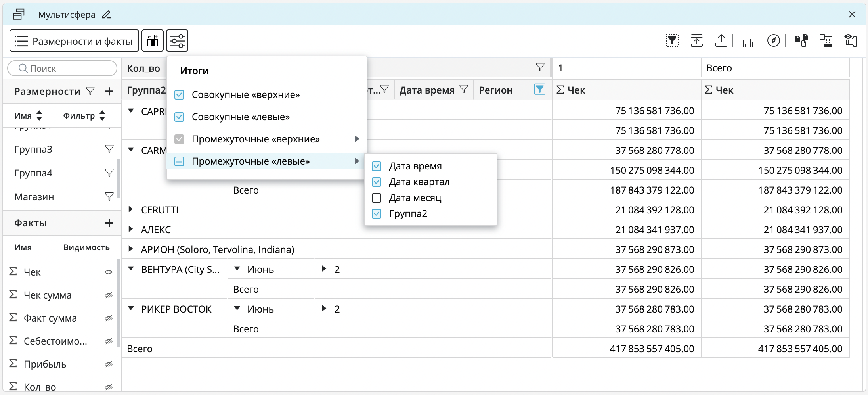The width and height of the screenshot is (868, 395).
Task: Open Промежуточные «верхние» submenu
Action: point(256,139)
